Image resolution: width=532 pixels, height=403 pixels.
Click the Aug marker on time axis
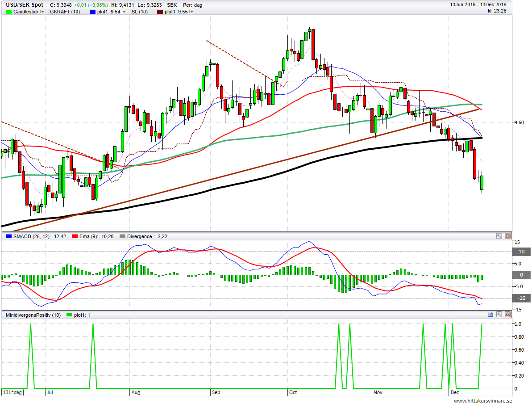click(136, 392)
